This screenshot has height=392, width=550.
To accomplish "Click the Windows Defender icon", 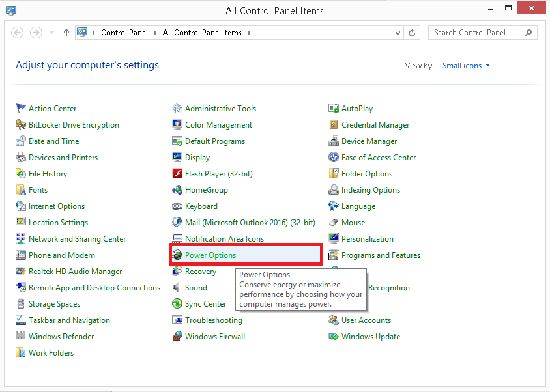I will pyautogui.click(x=21, y=337).
